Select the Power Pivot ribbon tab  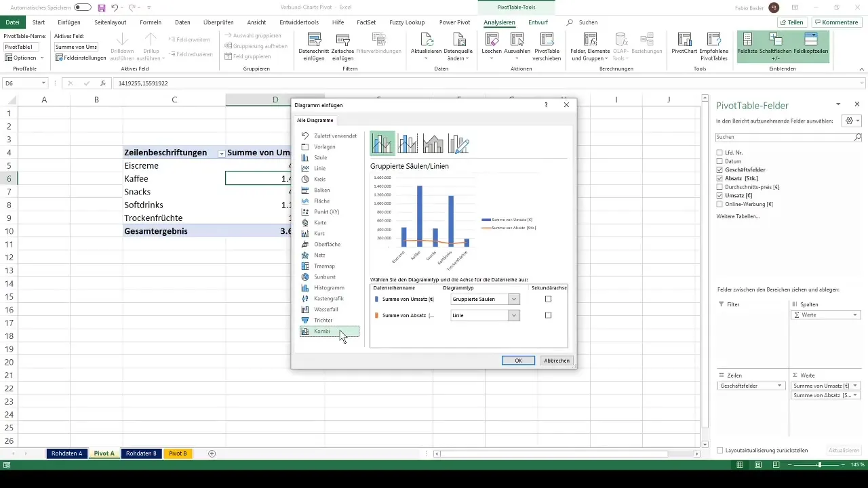click(454, 22)
